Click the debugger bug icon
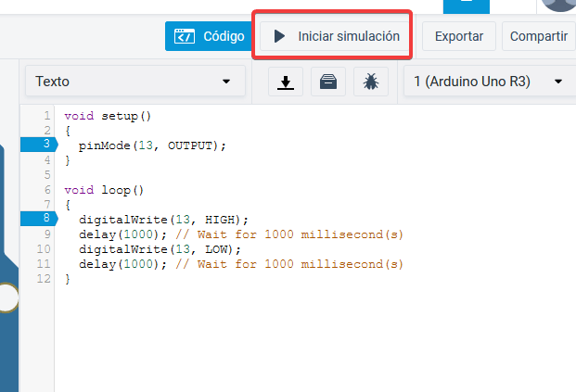This screenshot has width=576, height=392. point(371,82)
